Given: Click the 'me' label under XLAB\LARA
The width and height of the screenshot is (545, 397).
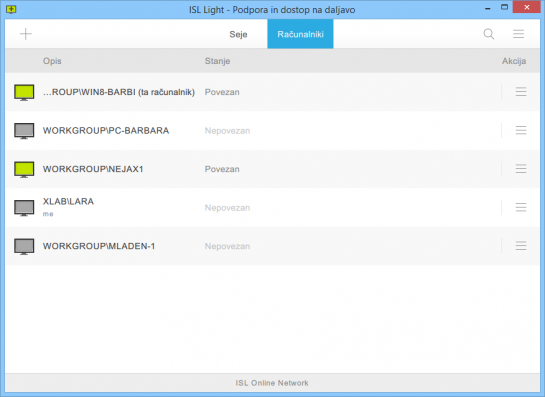Looking at the screenshot, I should pyautogui.click(x=48, y=214).
